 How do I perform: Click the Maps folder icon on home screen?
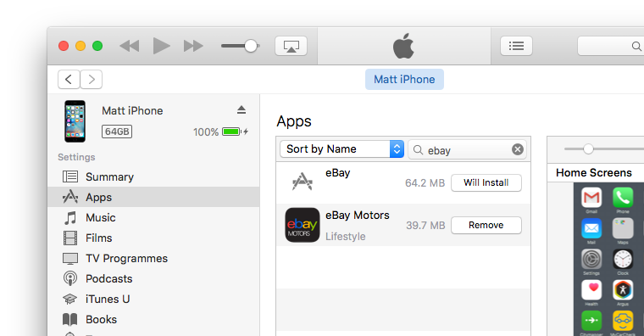(623, 228)
